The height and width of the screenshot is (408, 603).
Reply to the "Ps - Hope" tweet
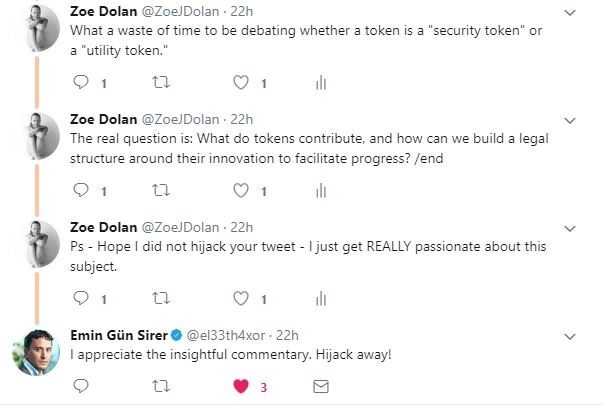82,298
